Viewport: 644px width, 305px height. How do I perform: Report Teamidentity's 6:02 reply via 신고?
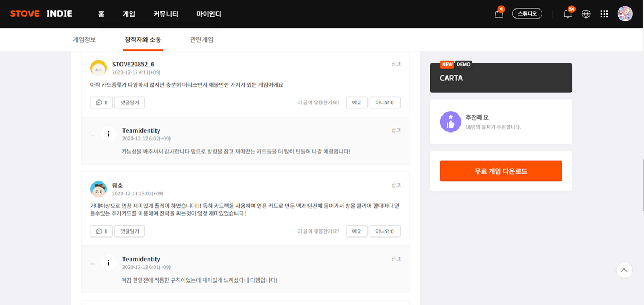(395, 130)
